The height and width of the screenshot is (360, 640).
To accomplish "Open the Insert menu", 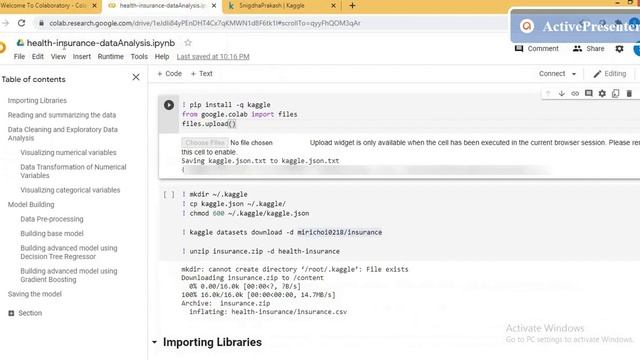I will tap(82, 57).
